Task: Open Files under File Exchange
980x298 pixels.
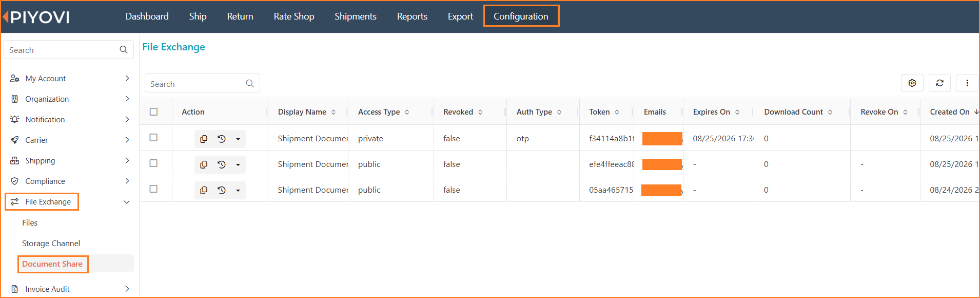Action: coord(30,222)
